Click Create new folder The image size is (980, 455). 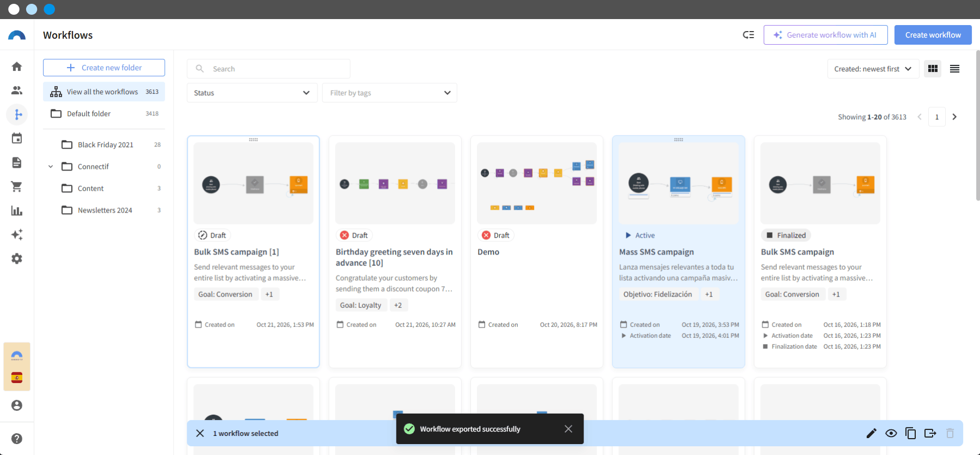point(104,68)
